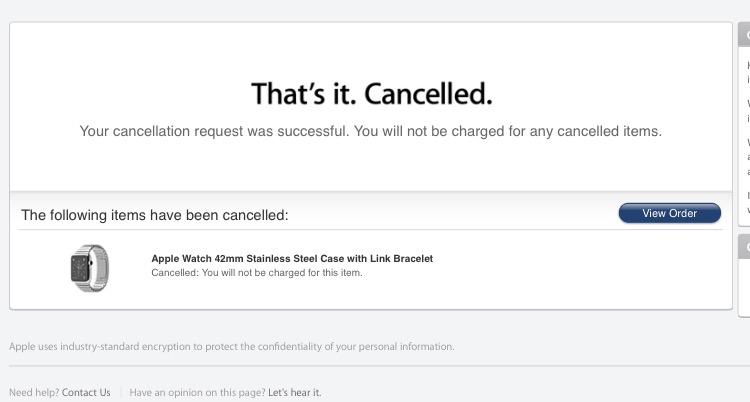750x402 pixels.
Task: Click the lower gray sidebar panel header
Action: [744, 246]
